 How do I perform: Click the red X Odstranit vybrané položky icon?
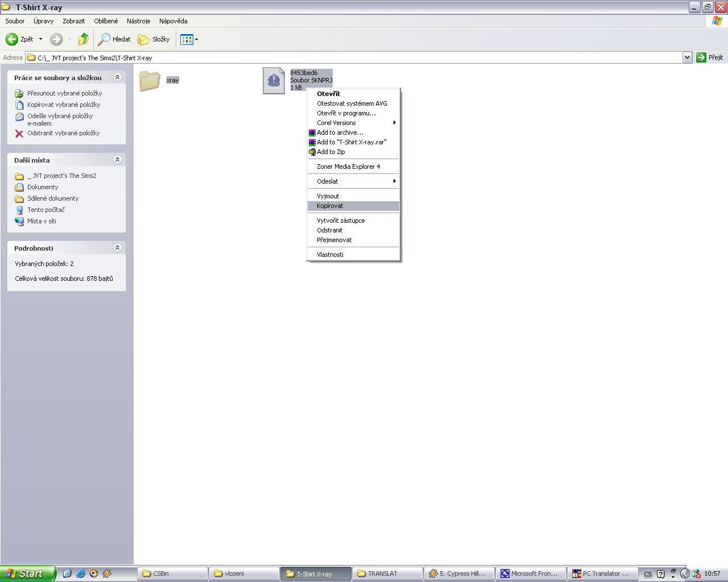click(x=19, y=134)
